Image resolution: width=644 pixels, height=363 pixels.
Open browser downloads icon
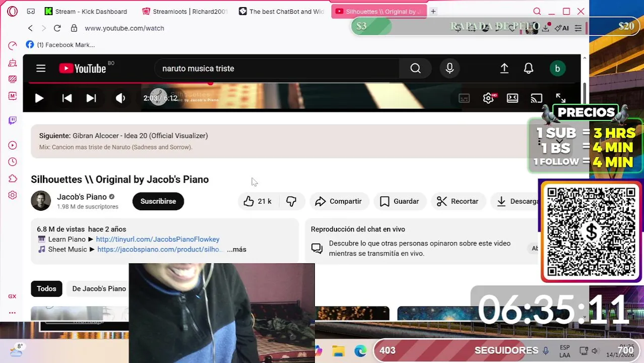[x=545, y=28]
